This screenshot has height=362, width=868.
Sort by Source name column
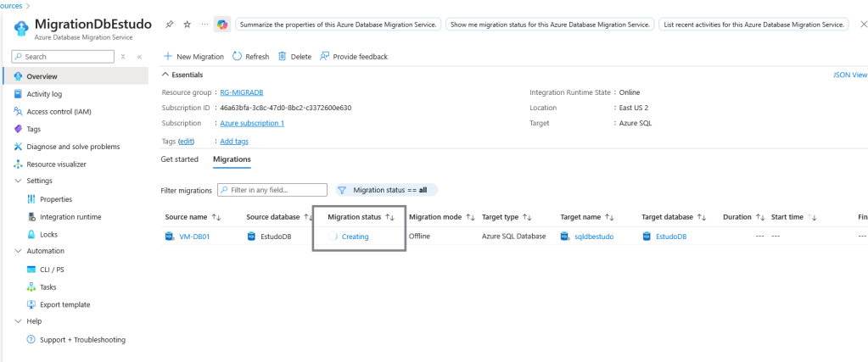tap(216, 217)
